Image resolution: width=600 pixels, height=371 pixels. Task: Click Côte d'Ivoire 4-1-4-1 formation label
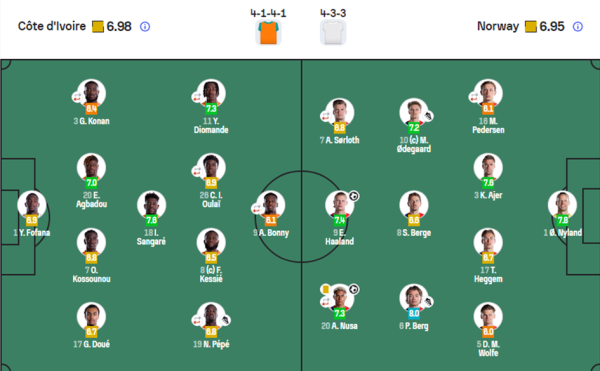pyautogui.click(x=268, y=13)
